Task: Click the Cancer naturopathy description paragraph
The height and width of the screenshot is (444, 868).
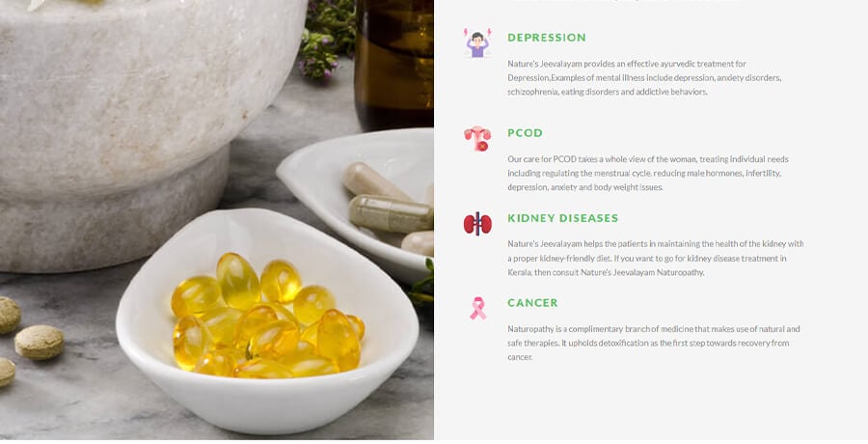Action: click(654, 343)
